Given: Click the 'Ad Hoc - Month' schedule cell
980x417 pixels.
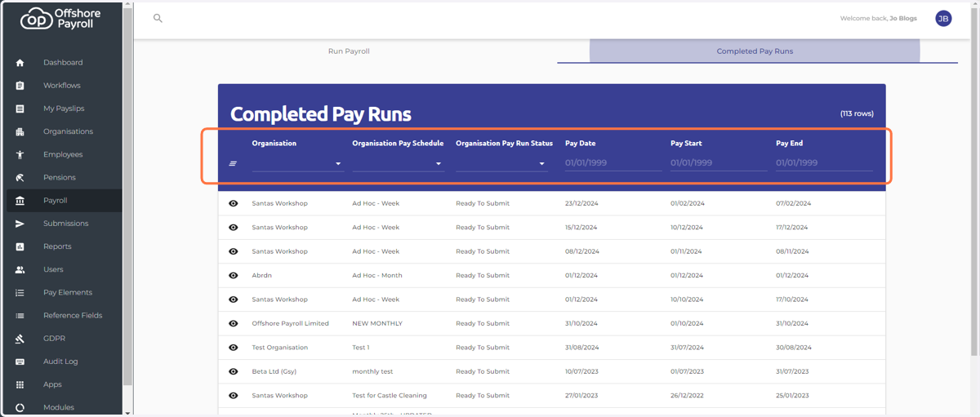Looking at the screenshot, I should pos(377,276).
